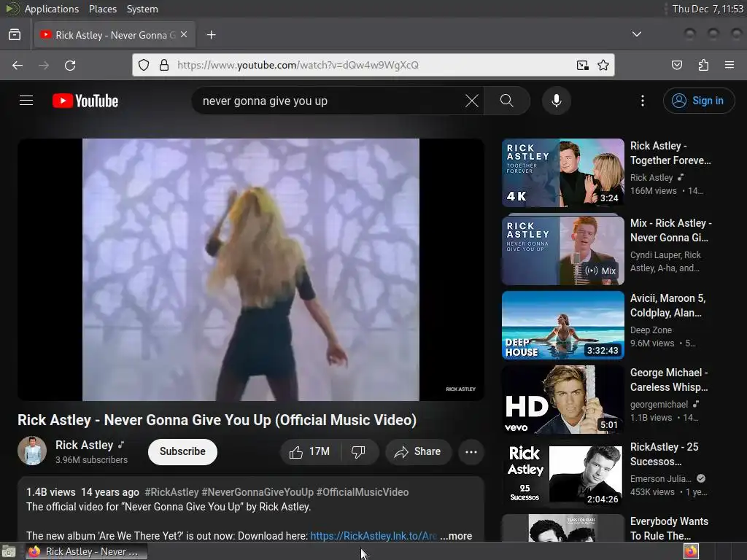The width and height of the screenshot is (747, 560).
Task: Open George Michael Careless Whisper thumbnail
Action: (x=562, y=400)
